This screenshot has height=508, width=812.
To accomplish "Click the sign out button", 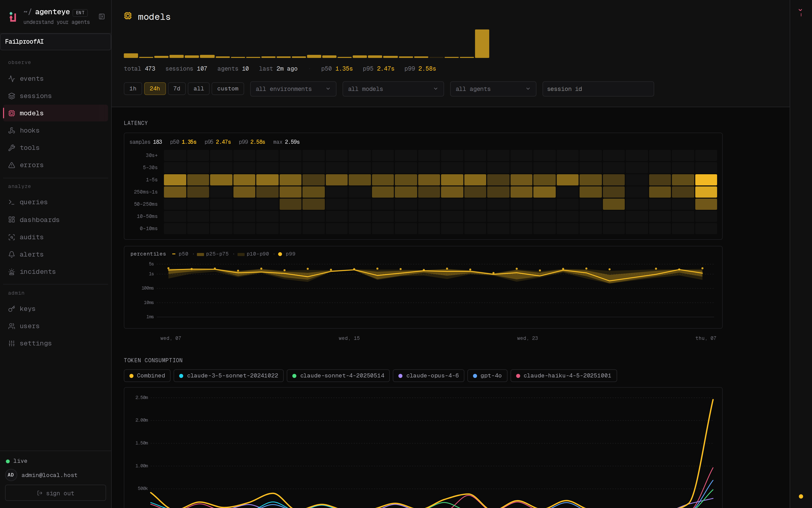I will 55,493.
